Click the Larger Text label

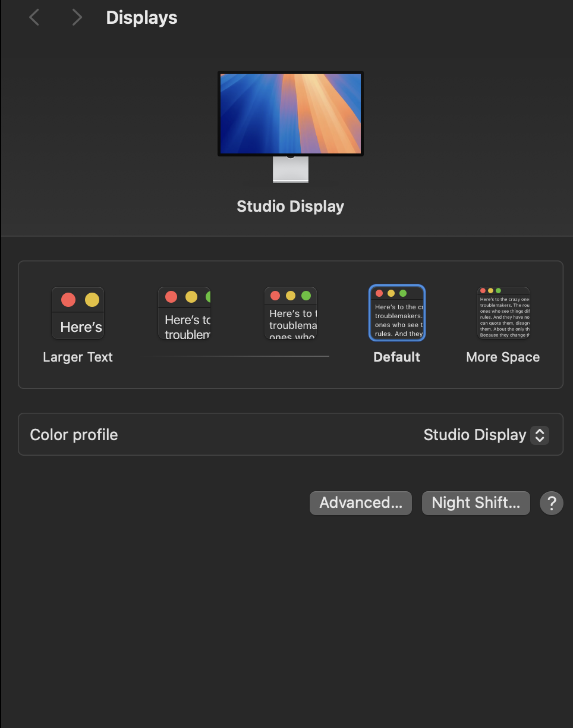point(78,357)
